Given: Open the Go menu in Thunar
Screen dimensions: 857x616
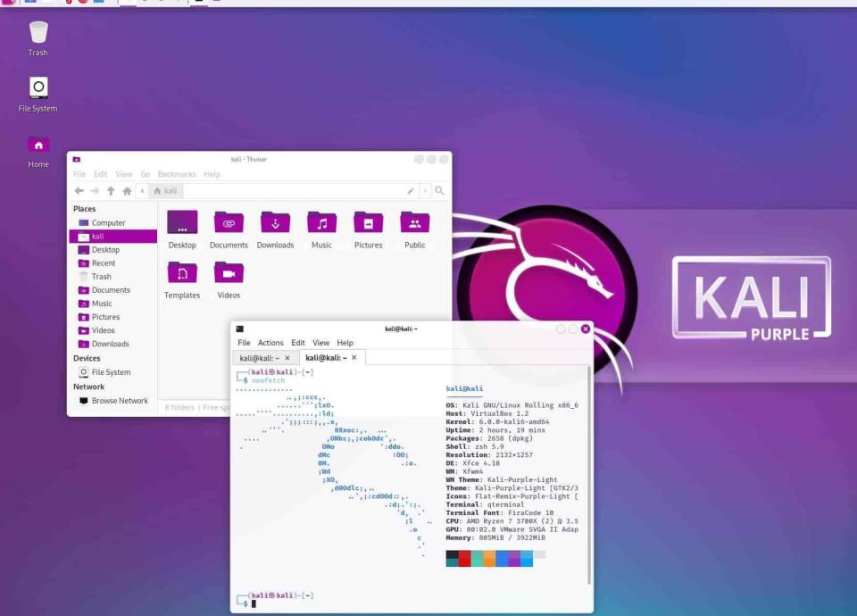Looking at the screenshot, I should point(145,174).
